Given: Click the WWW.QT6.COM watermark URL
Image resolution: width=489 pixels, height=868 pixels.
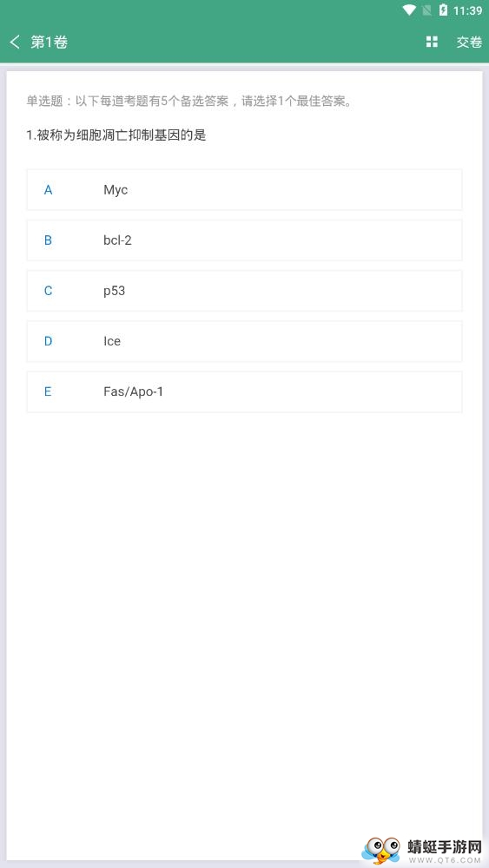Looking at the screenshot, I should [x=444, y=860].
